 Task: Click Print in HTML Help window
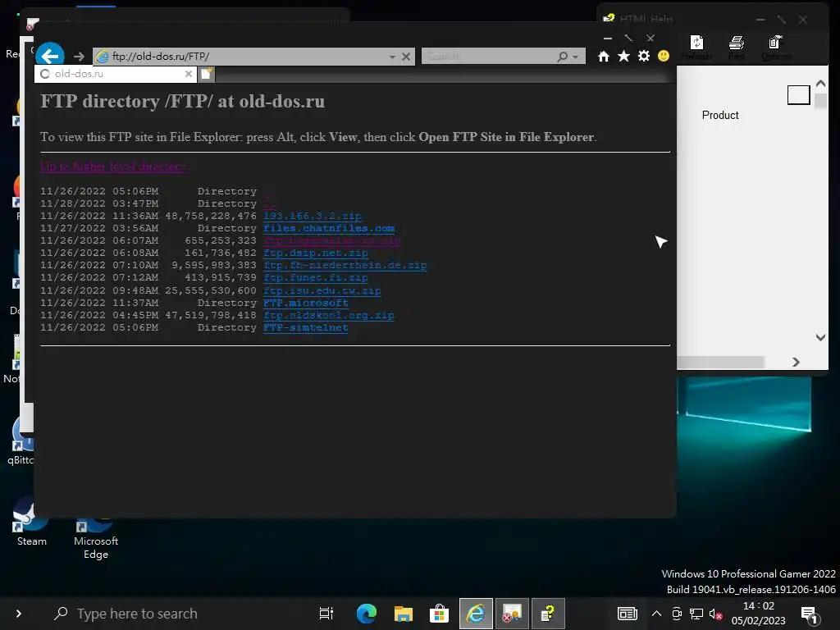(736, 48)
